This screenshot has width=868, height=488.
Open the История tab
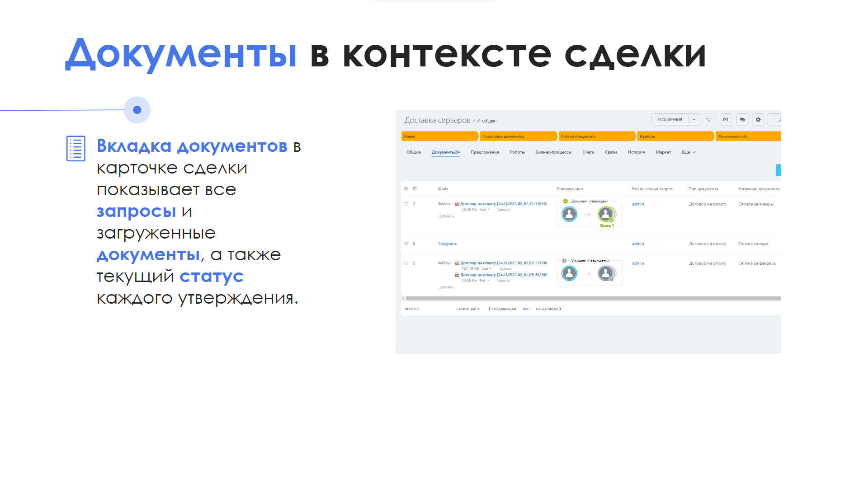[x=636, y=152]
